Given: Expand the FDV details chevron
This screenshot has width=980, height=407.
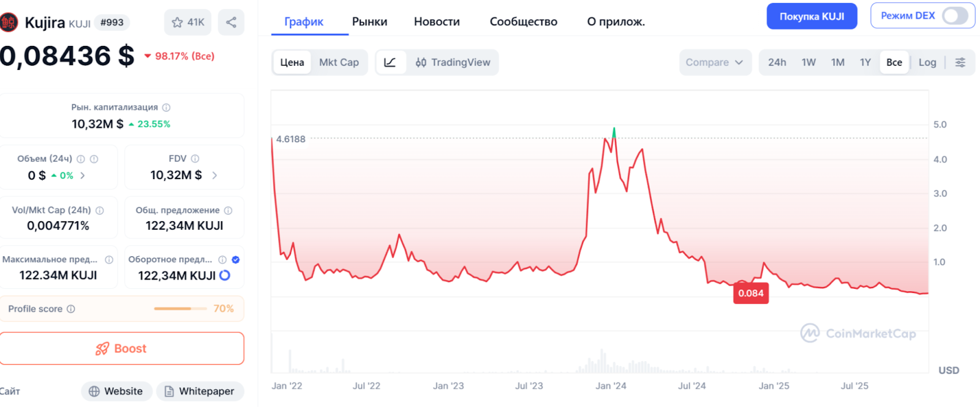Looking at the screenshot, I should pyautogui.click(x=214, y=176).
